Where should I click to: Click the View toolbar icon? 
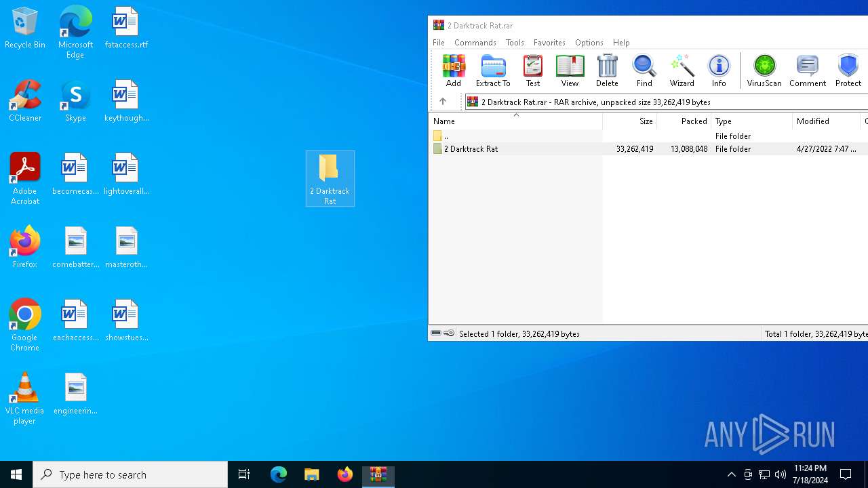tap(570, 70)
